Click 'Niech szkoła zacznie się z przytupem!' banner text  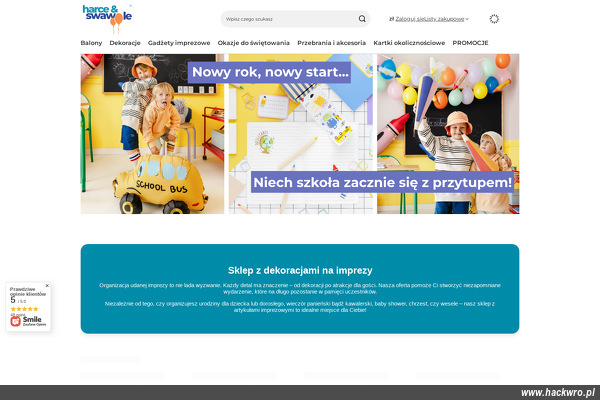[x=382, y=182]
